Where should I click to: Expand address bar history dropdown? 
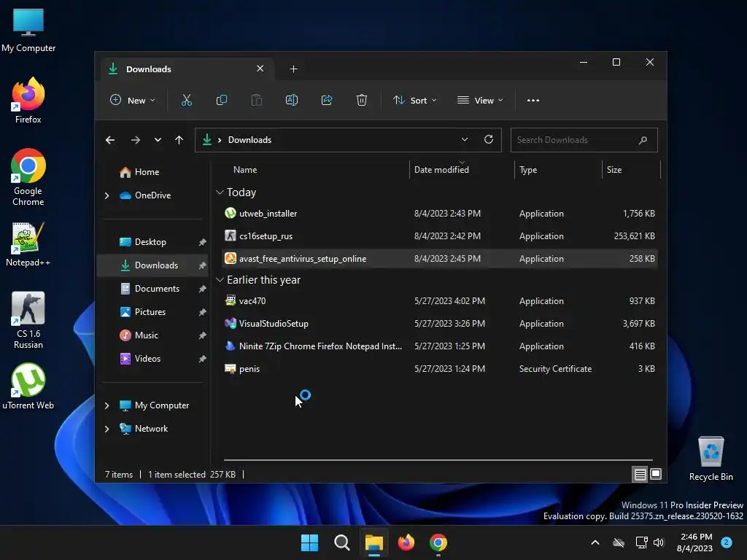(x=465, y=139)
